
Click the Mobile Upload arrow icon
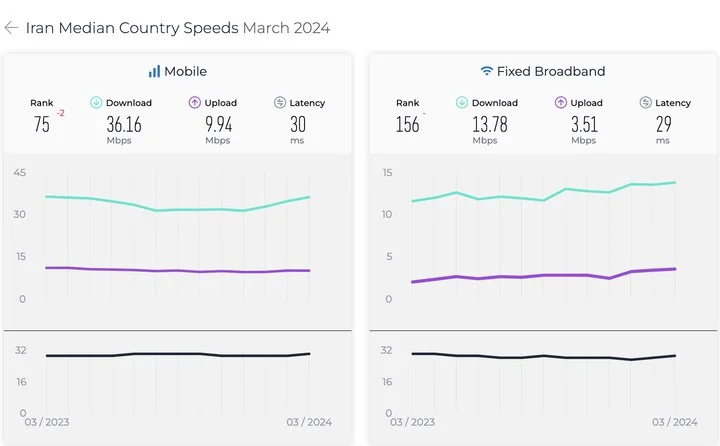[x=194, y=102]
